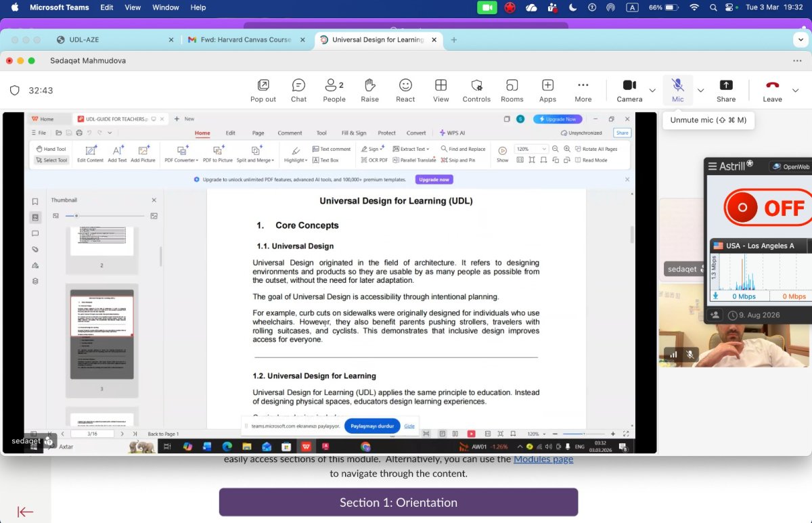
Task: Open the Fill & Sign ribbon tab
Action: click(x=354, y=133)
